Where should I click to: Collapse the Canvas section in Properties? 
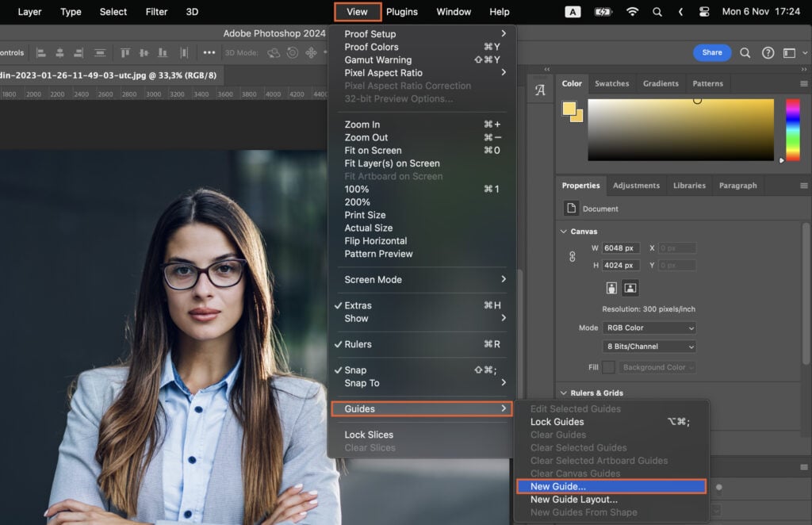click(564, 231)
